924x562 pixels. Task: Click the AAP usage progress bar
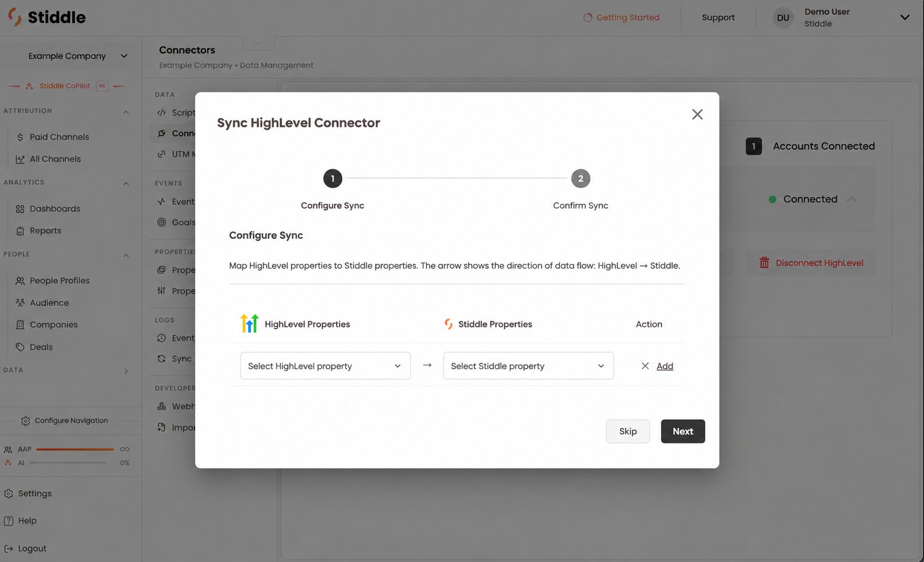tap(75, 449)
